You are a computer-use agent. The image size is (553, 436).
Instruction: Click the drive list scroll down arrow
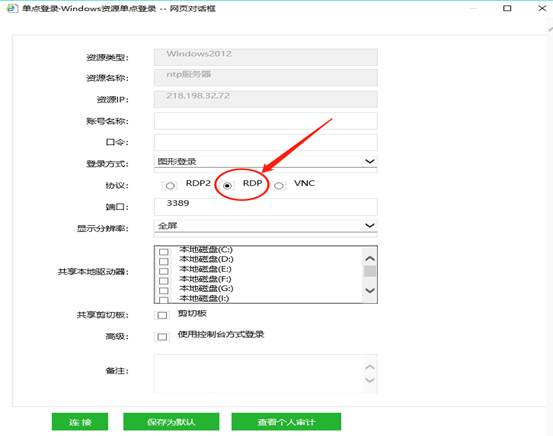click(370, 290)
